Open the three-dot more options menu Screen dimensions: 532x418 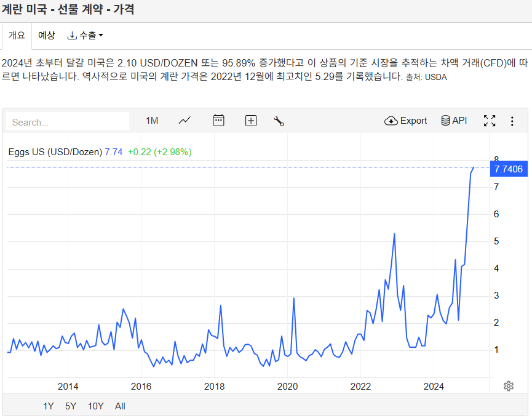pos(512,121)
